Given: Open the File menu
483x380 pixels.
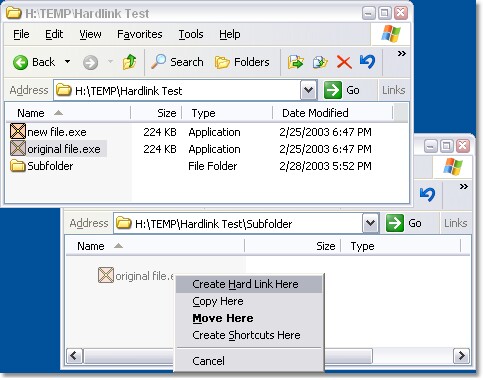Looking at the screenshot, I should point(21,34).
